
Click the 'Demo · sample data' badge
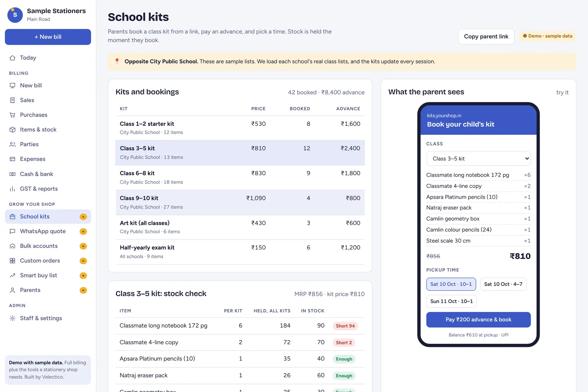coord(548,36)
